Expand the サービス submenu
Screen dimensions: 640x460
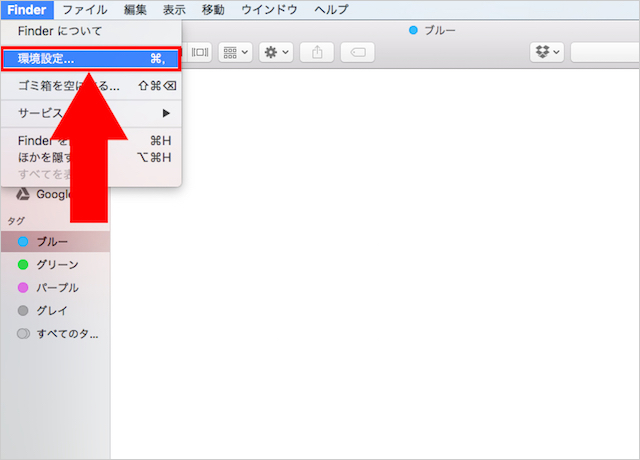point(91,113)
